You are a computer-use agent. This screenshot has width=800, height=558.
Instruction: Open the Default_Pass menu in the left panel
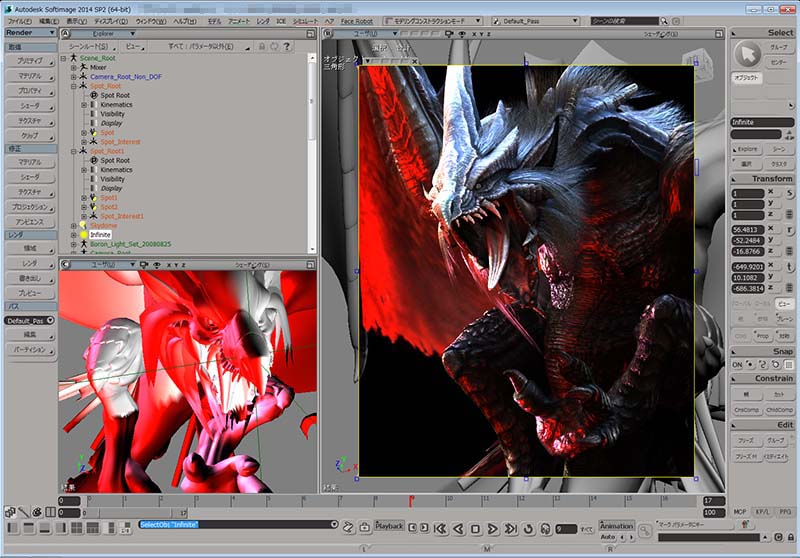[30, 321]
